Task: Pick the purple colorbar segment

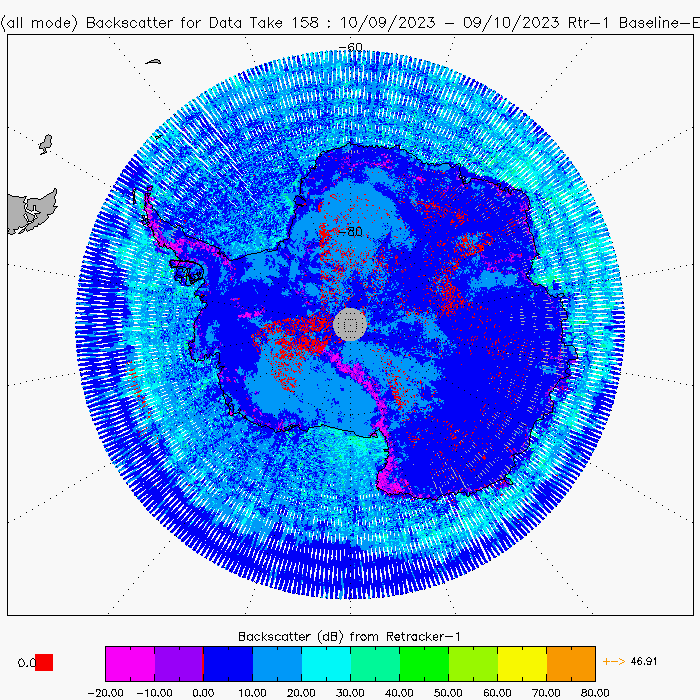Action: pyautogui.click(x=178, y=663)
